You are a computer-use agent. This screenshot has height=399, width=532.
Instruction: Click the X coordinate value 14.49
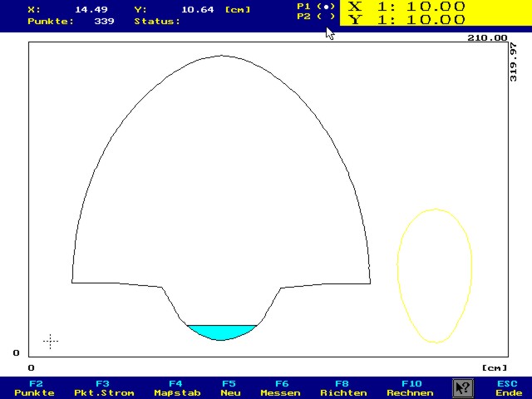pyautogui.click(x=91, y=9)
